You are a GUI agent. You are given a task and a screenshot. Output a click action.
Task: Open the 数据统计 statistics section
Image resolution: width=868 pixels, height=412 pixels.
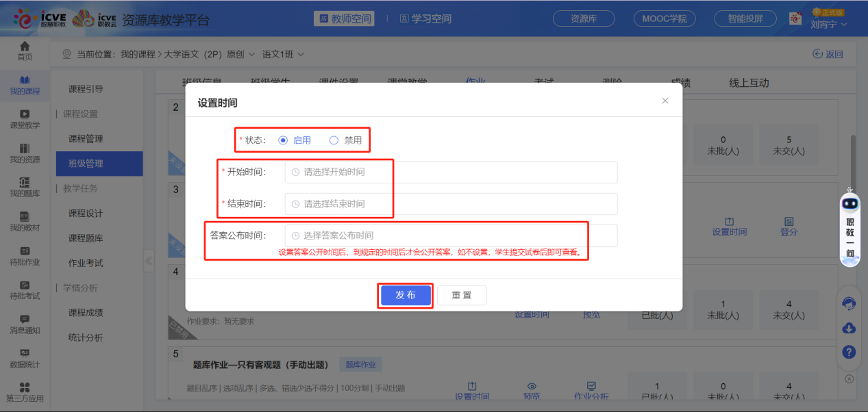(25, 357)
